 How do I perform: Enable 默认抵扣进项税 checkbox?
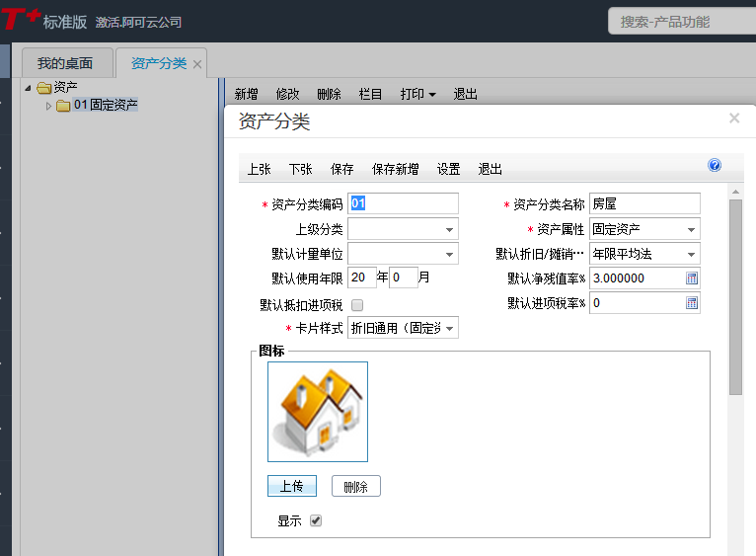click(x=357, y=305)
